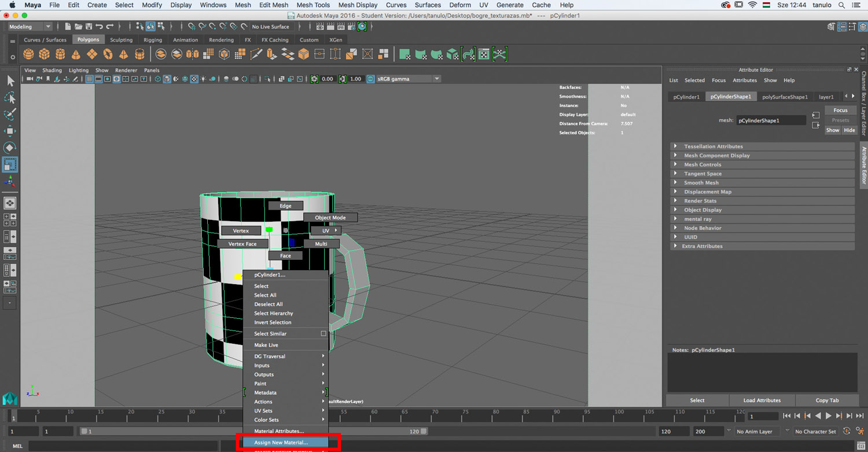Toggle the Select Similar option box
This screenshot has height=452, width=868.
click(x=323, y=334)
